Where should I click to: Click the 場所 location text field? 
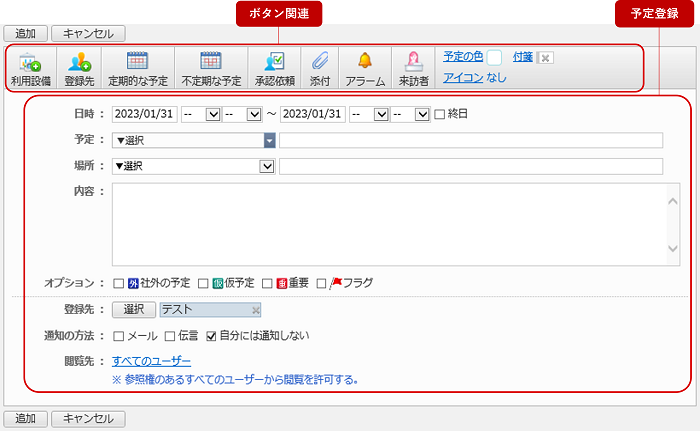coord(471,166)
